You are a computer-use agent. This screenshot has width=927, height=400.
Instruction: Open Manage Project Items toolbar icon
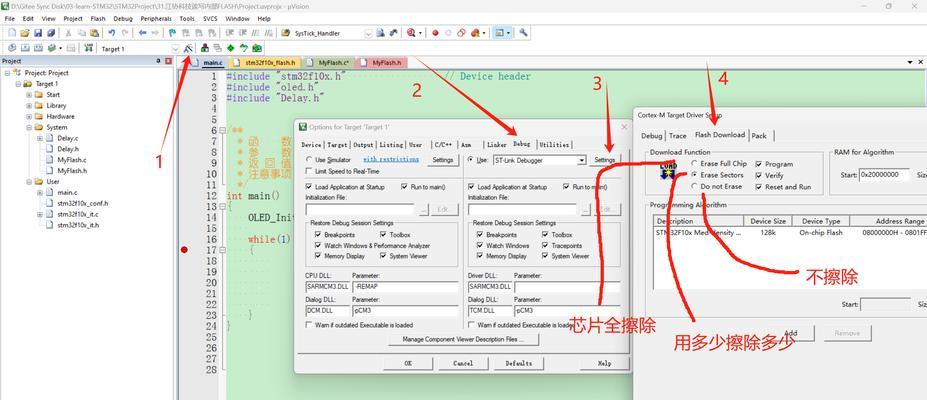point(205,48)
